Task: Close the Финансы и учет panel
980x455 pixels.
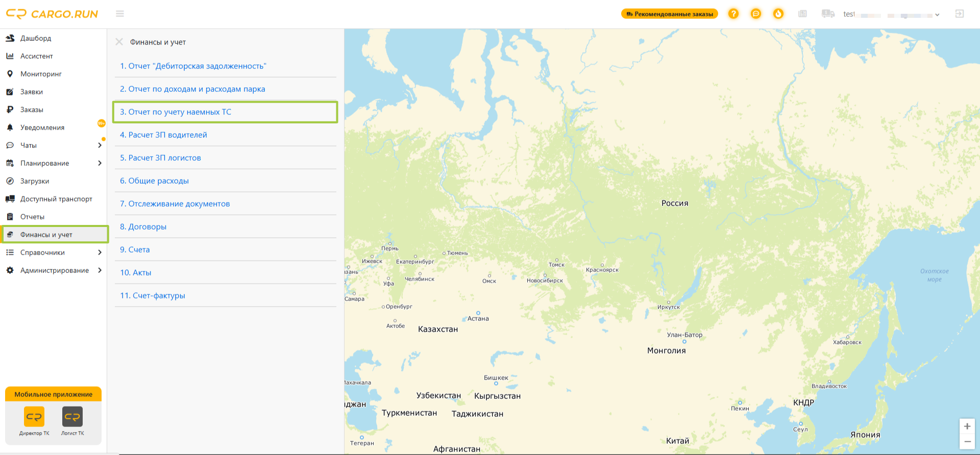Action: (x=119, y=42)
